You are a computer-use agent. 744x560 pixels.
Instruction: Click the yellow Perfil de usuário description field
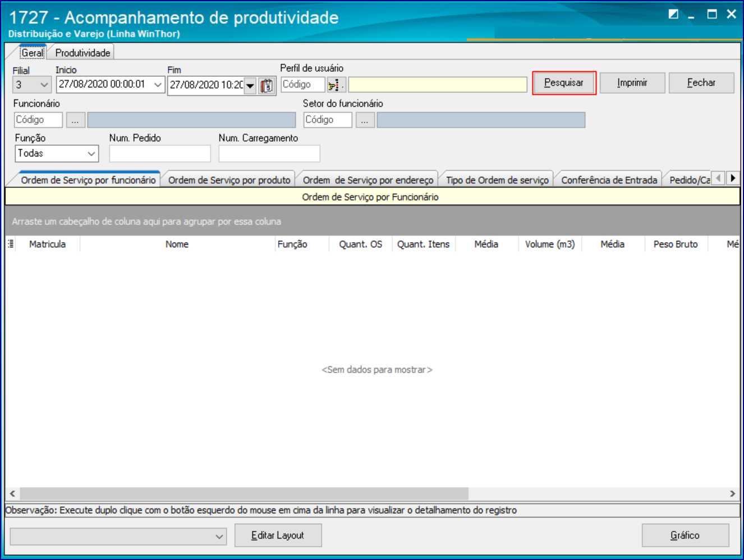438,85
